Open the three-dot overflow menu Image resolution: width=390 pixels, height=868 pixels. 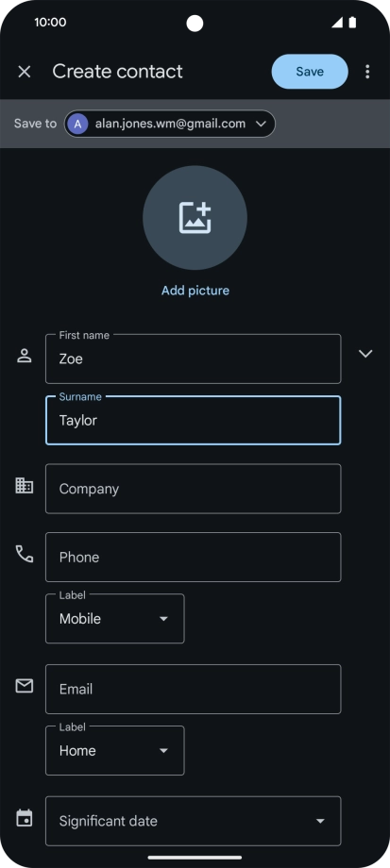[367, 72]
